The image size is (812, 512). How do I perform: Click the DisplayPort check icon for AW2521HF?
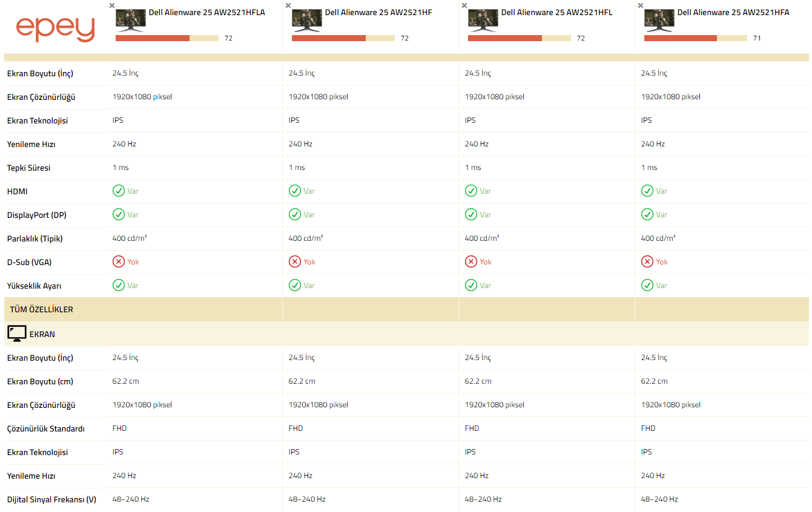(295, 215)
